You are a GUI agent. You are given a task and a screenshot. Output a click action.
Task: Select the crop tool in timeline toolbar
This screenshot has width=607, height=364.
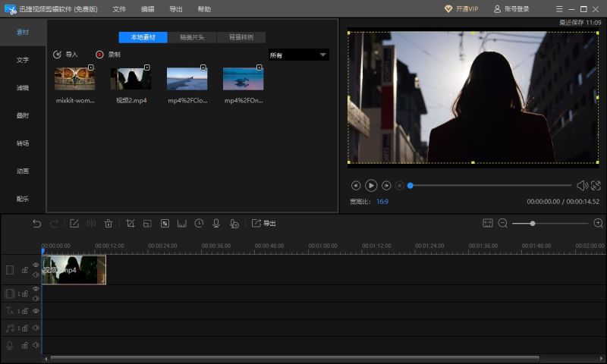(131, 224)
